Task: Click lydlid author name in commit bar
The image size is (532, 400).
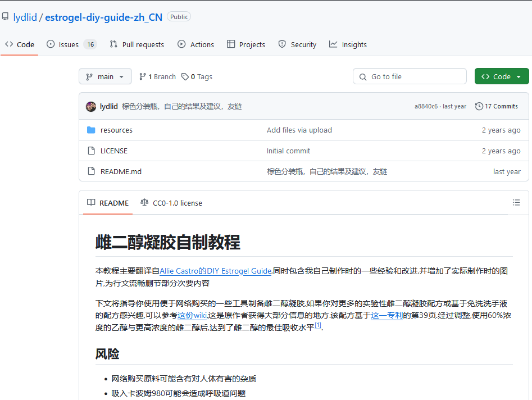Action: 109,106
